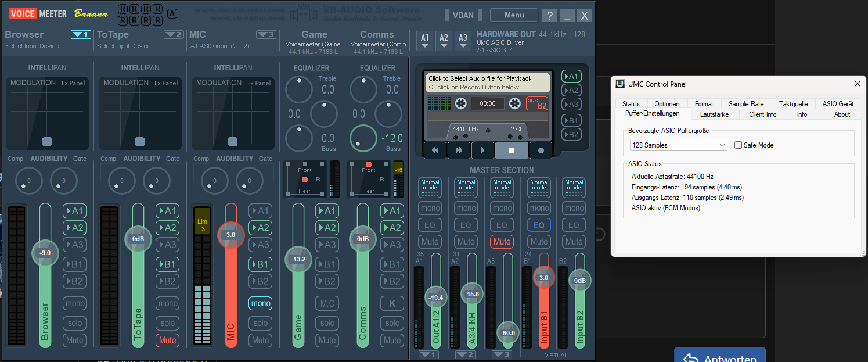Image resolution: width=868 pixels, height=362 pixels.
Task: Toggle EQ on the B1 bus
Action: click(x=539, y=225)
